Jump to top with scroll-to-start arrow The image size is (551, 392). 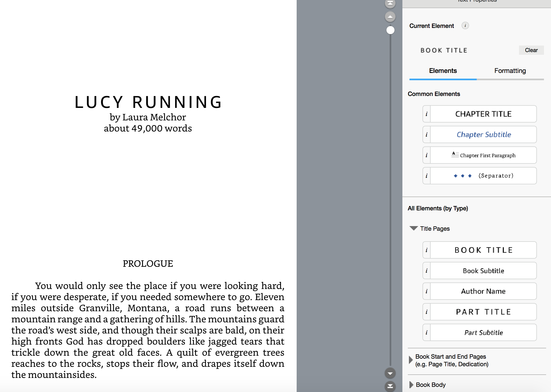point(390,3)
